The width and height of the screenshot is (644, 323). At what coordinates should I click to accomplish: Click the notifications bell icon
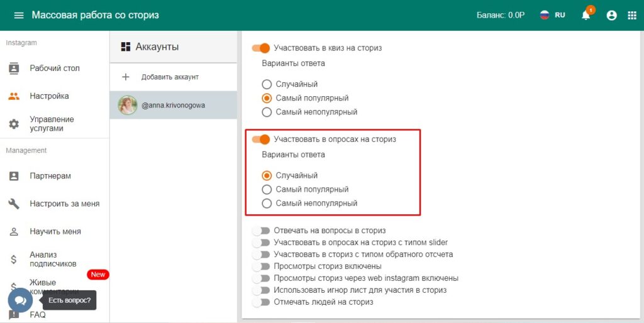586,15
